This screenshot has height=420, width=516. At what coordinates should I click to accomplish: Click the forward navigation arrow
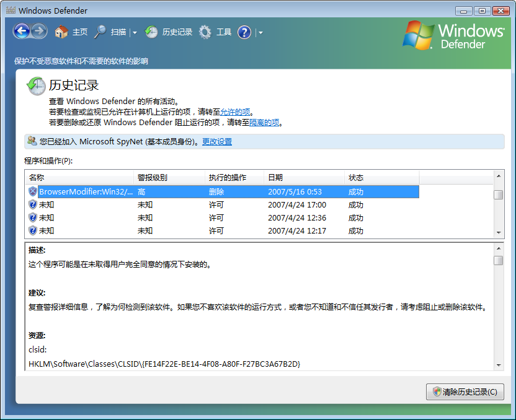click(39, 32)
